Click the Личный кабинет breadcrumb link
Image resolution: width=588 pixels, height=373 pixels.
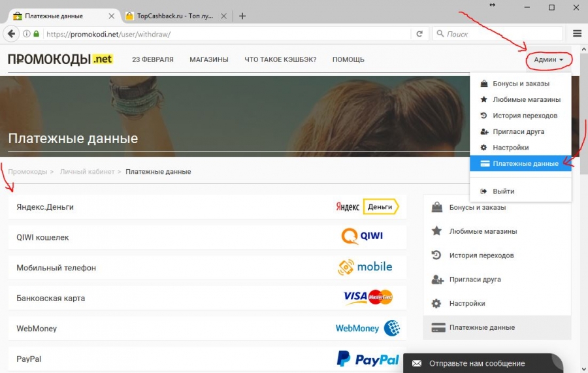tap(88, 172)
